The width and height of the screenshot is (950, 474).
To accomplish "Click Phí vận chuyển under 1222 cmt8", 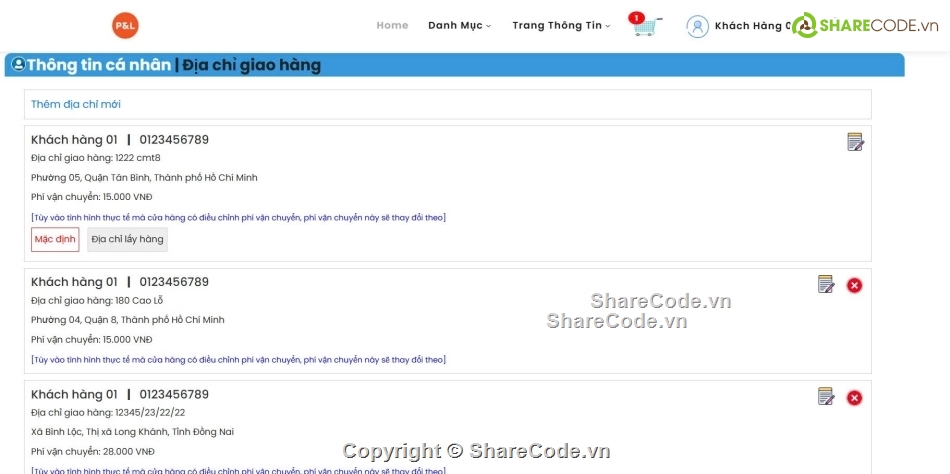I will point(91,197).
